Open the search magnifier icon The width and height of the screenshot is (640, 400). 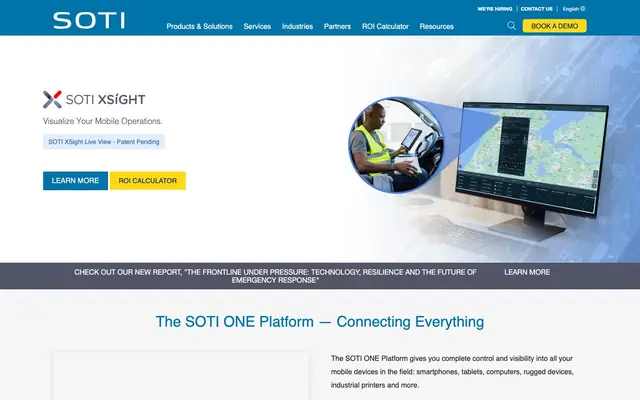click(511, 26)
